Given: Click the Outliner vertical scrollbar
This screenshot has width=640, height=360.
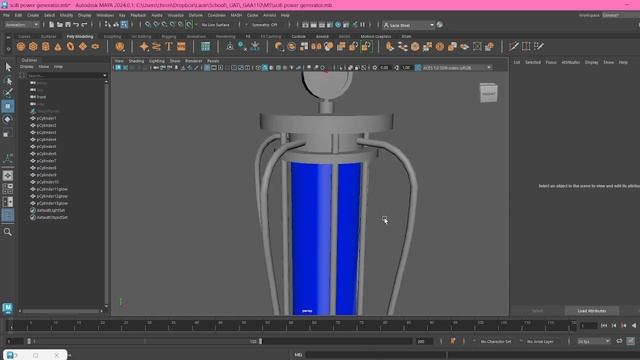Looking at the screenshot, I should click(106, 194).
